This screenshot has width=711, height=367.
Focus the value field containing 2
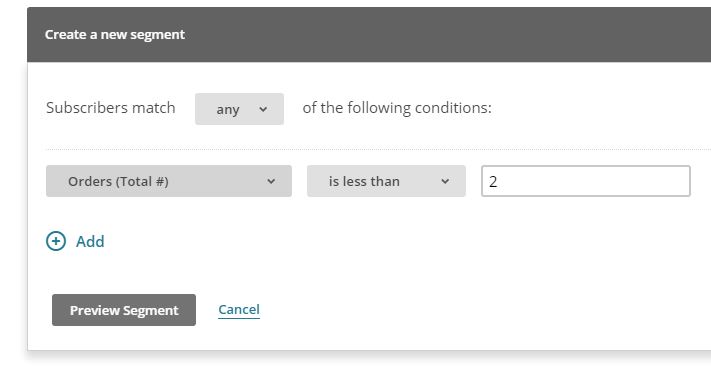pyautogui.click(x=586, y=181)
